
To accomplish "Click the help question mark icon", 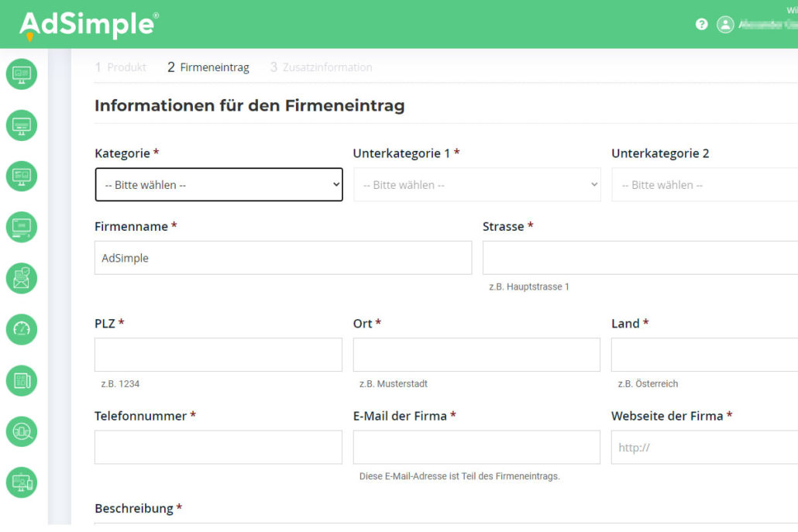I will (x=701, y=24).
